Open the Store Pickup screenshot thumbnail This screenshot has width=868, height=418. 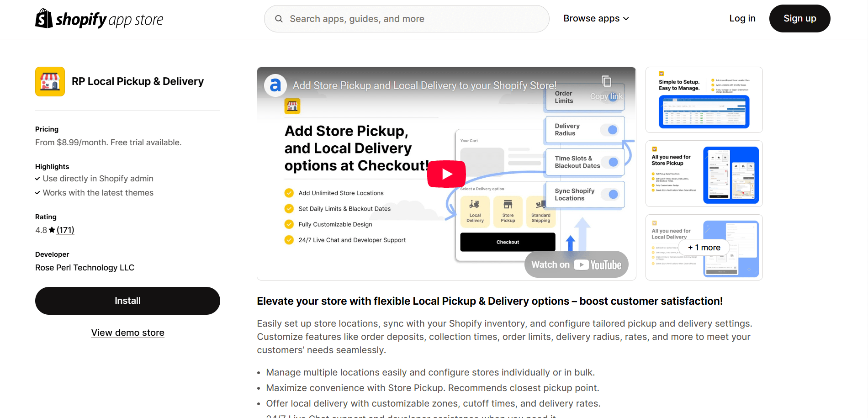[704, 174]
